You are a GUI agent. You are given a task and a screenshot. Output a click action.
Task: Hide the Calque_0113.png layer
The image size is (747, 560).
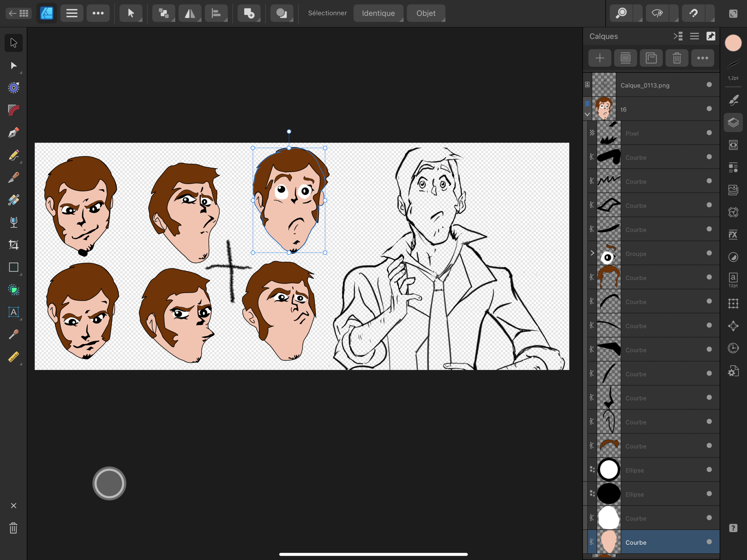(709, 85)
